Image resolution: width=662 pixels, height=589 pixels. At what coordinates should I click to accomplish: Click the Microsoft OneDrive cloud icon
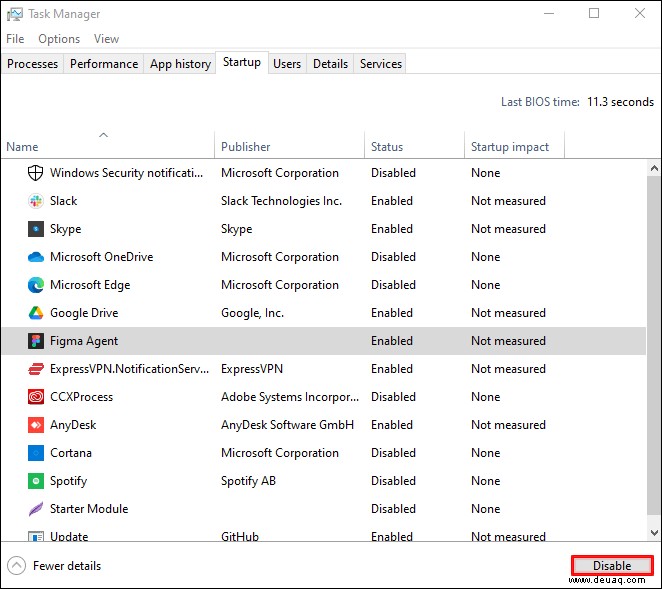(x=36, y=257)
